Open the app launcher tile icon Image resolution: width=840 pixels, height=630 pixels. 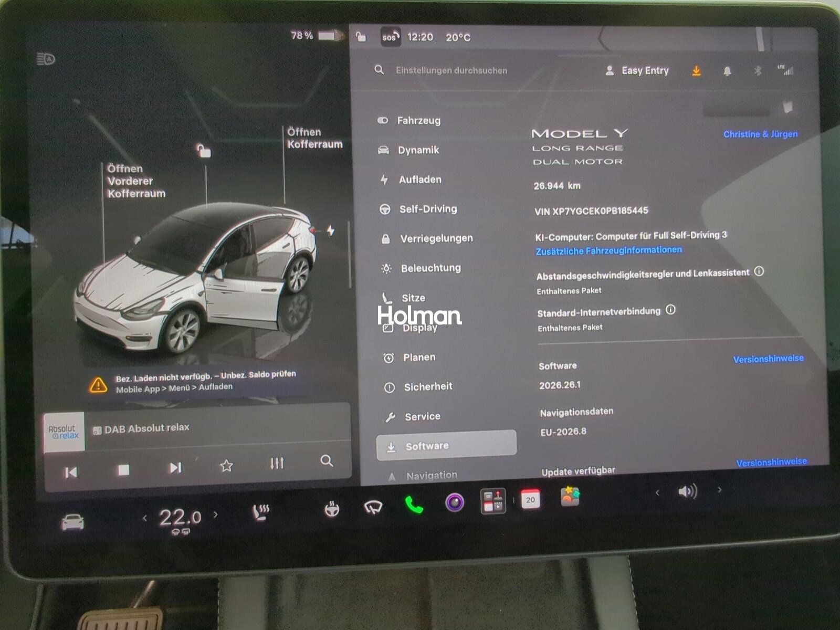tap(493, 500)
